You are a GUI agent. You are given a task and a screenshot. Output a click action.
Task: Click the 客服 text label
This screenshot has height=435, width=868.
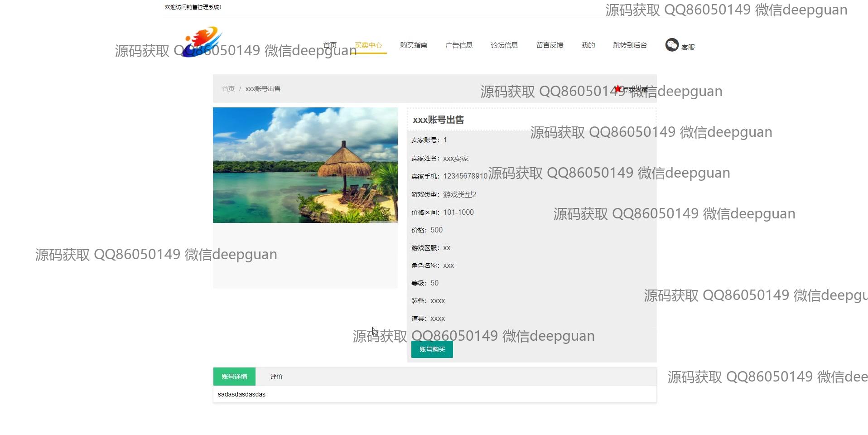[688, 47]
